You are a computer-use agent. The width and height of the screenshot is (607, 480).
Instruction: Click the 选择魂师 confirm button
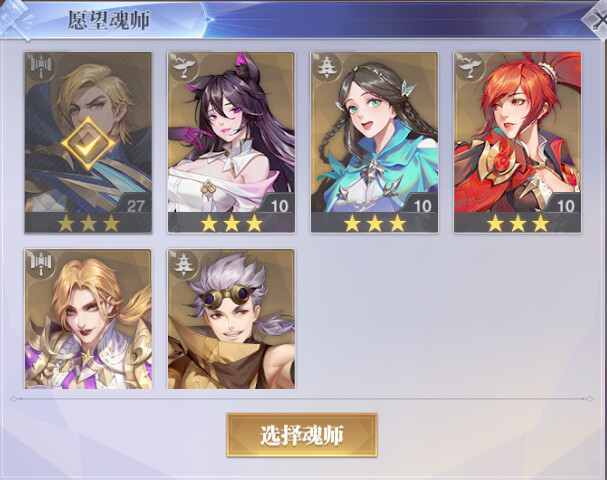pyautogui.click(x=302, y=435)
